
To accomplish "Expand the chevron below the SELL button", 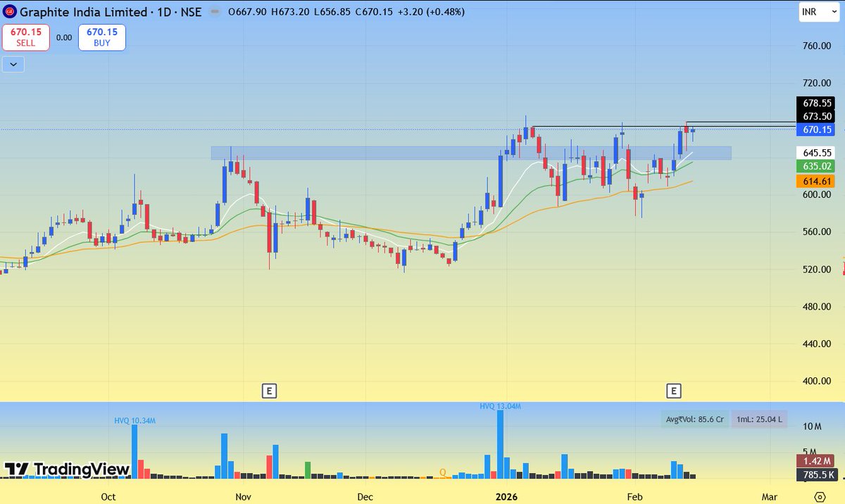I will pyautogui.click(x=13, y=64).
